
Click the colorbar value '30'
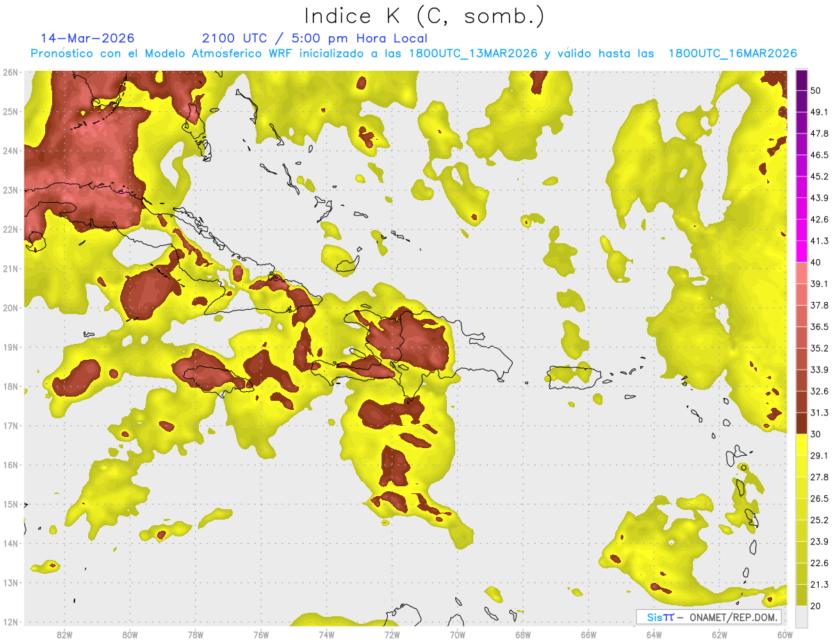tap(816, 434)
